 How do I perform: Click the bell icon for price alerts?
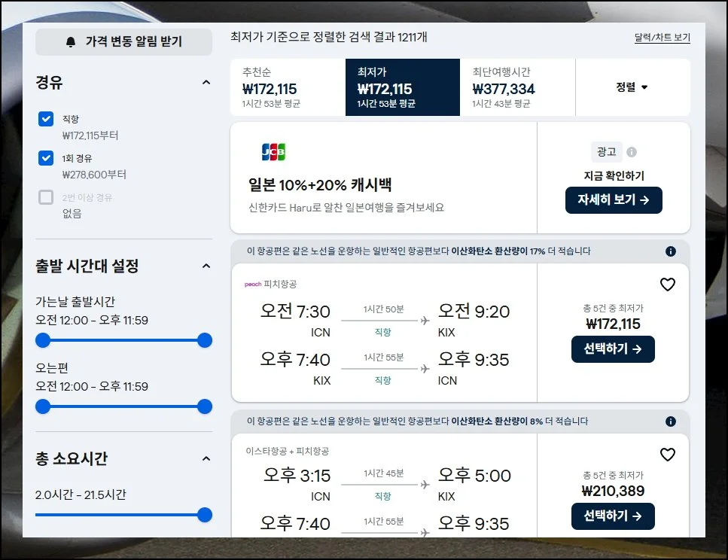point(71,42)
